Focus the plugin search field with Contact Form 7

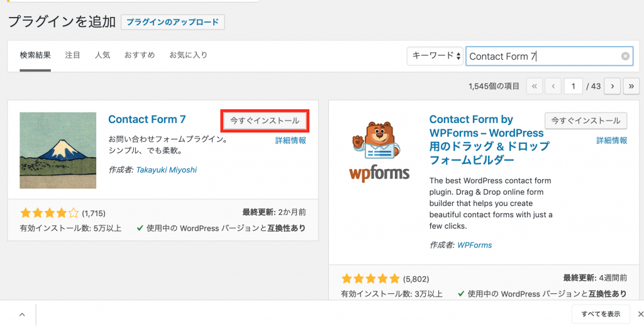549,56
